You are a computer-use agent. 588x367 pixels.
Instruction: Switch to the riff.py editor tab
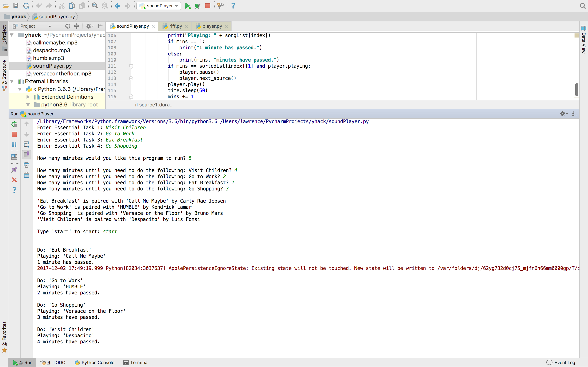(x=175, y=26)
